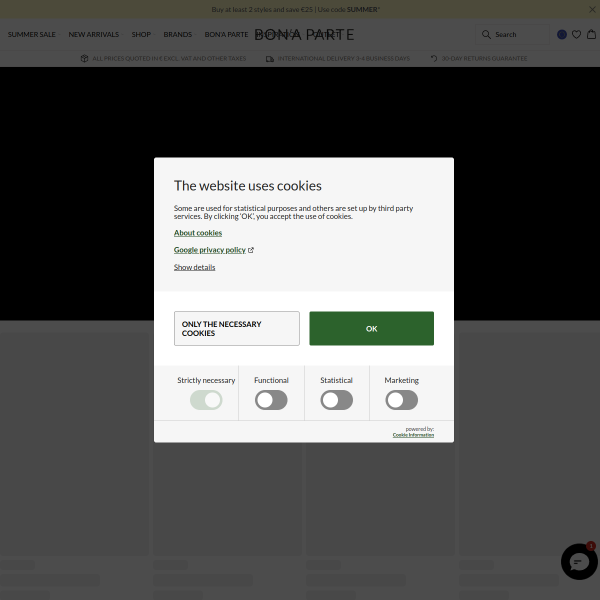Click the SUMMER code promo text
Viewport: 600px width, 600px height.
(295, 10)
